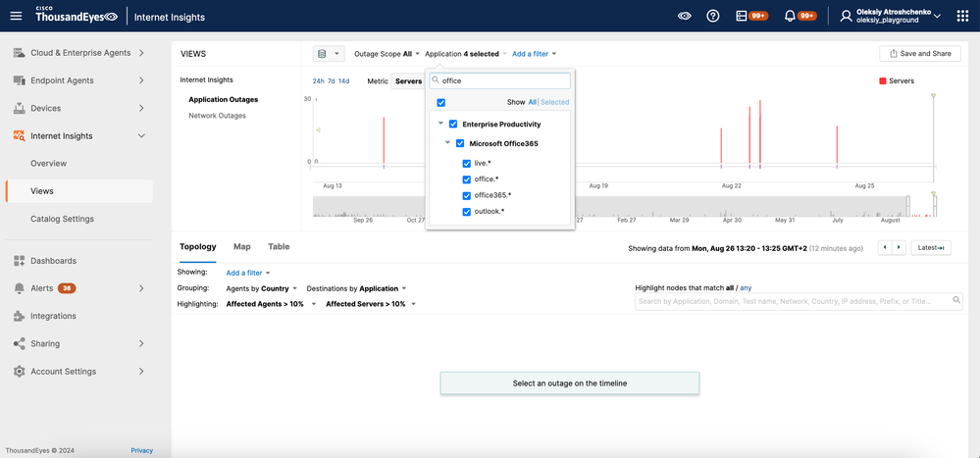
Task: Click the Sharing sidebar icon
Action: click(19, 343)
